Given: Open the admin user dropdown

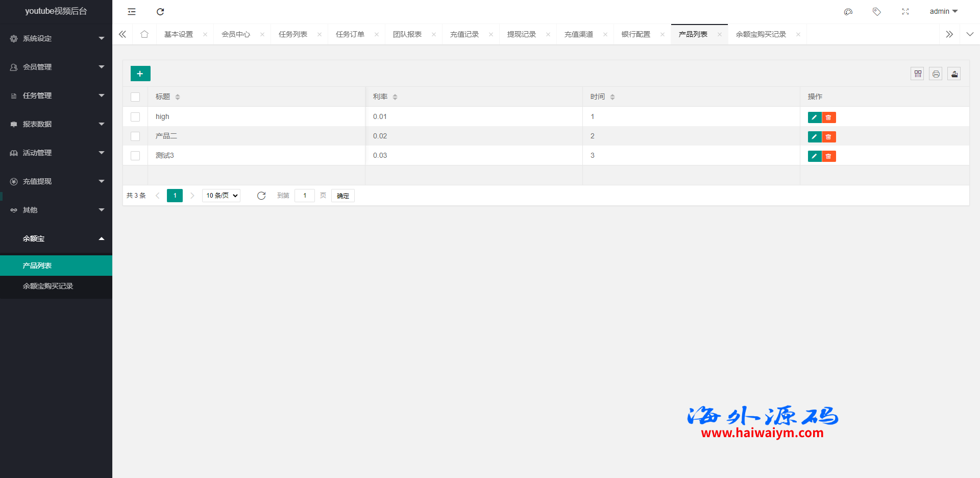Looking at the screenshot, I should [943, 11].
